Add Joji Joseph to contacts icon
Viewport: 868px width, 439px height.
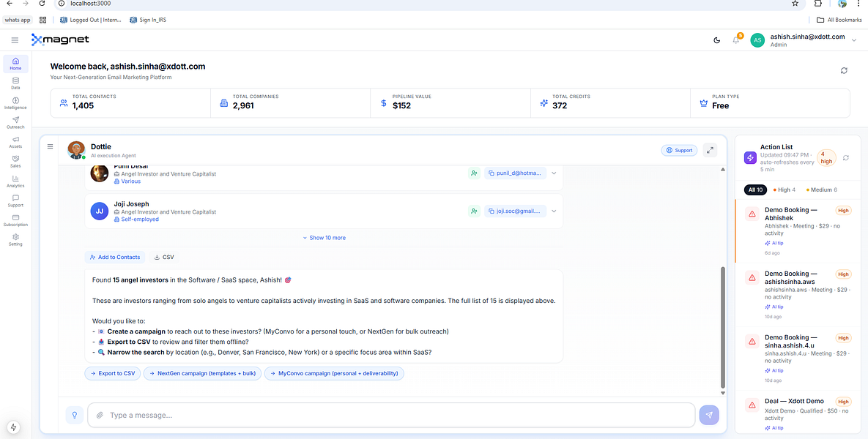point(474,211)
